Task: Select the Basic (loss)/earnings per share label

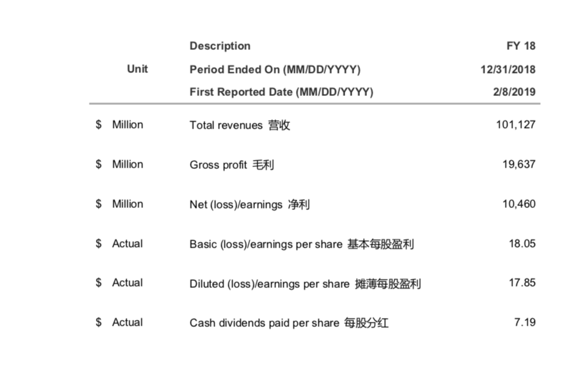Action: [301, 244]
